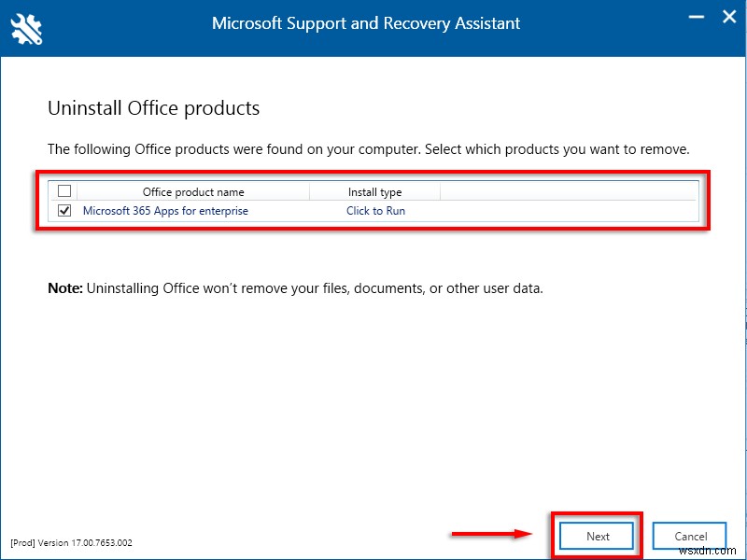Select the Install type column header
This screenshot has width=747, height=560.
(375, 190)
